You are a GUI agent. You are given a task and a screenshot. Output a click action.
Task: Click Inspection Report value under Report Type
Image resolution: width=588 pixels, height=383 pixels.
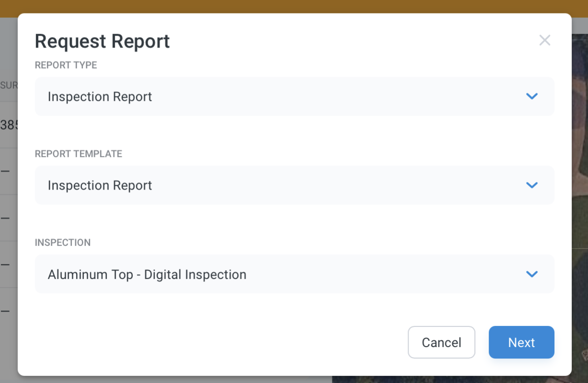100,97
